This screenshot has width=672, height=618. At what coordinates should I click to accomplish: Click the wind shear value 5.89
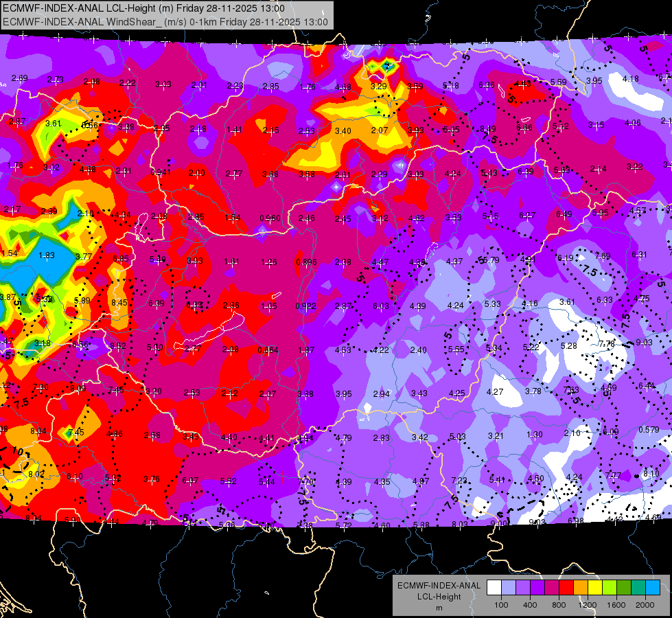click(82, 301)
